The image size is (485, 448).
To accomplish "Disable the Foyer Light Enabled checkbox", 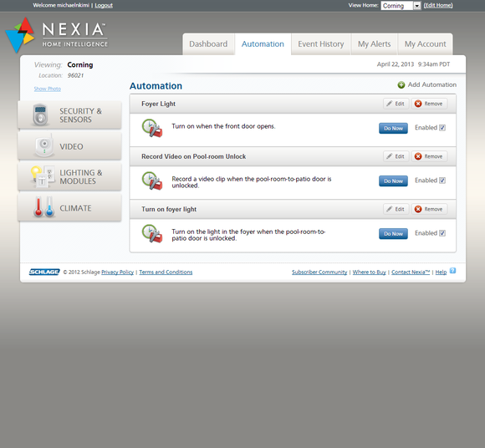I will point(442,128).
